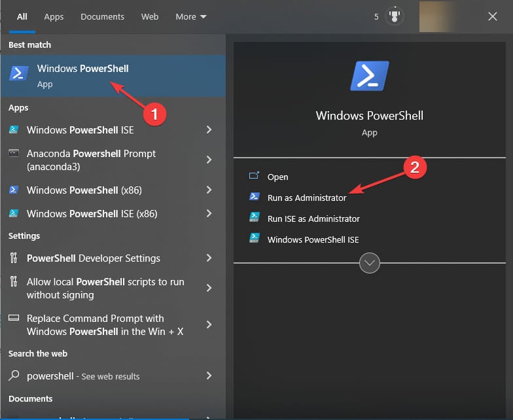Expand the Windows PowerShell ISE submenu chevron

pos(209,130)
